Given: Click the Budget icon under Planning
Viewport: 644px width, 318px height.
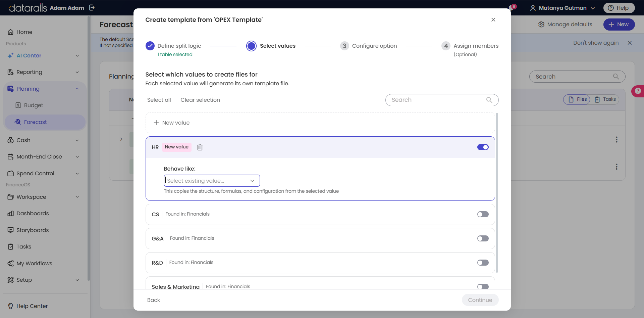Looking at the screenshot, I should click(18, 105).
